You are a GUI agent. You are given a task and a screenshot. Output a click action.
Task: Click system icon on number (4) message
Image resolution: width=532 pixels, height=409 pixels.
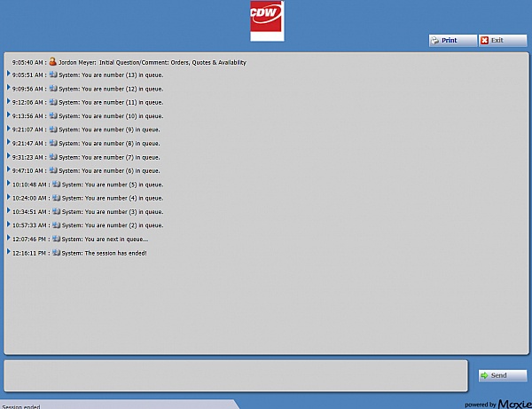[x=57, y=198]
